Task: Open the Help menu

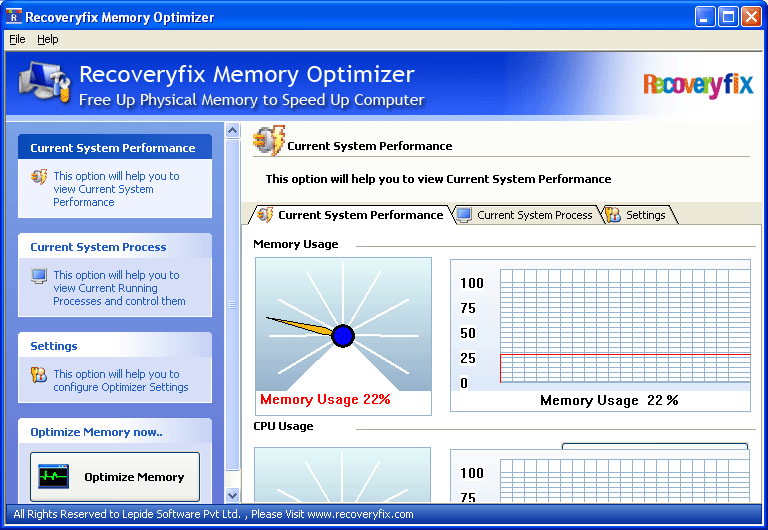Action: [x=48, y=39]
